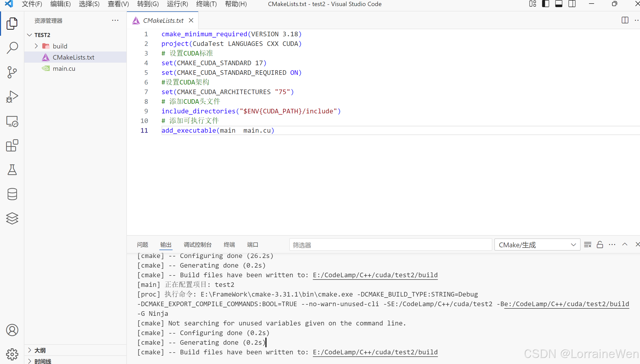
Task: Open the Search view in activity bar
Action: pos(12,48)
